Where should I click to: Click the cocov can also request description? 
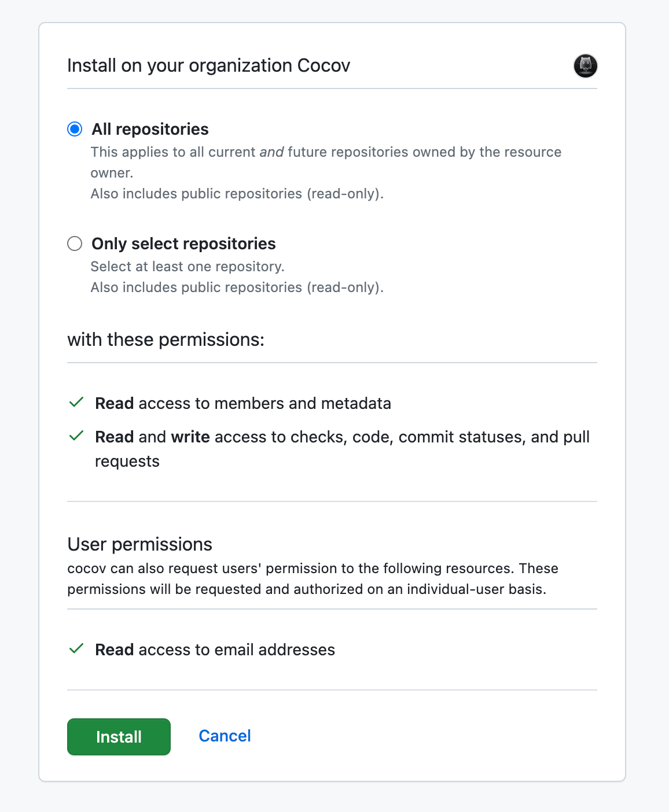313,579
